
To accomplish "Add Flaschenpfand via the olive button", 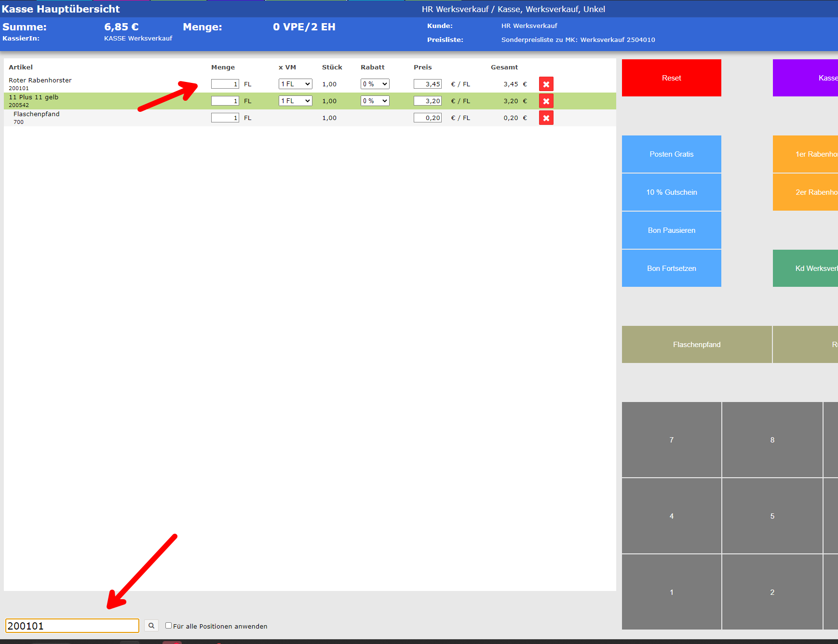I will click(x=696, y=345).
